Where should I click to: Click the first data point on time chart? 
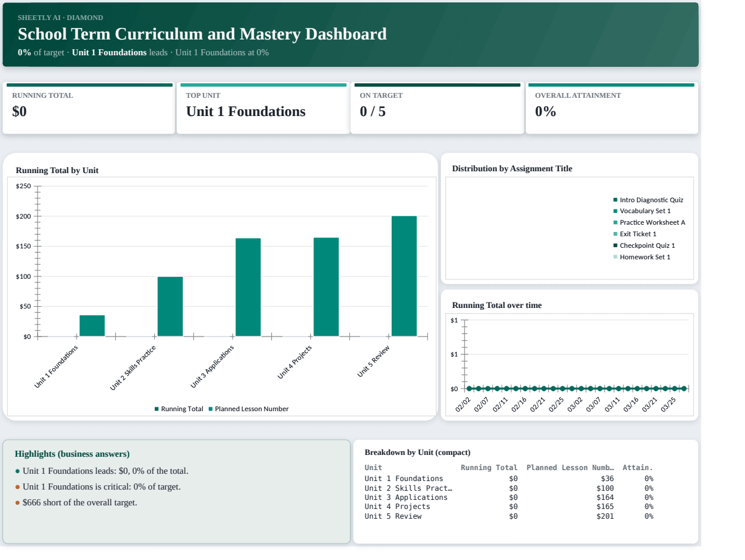[469, 389]
